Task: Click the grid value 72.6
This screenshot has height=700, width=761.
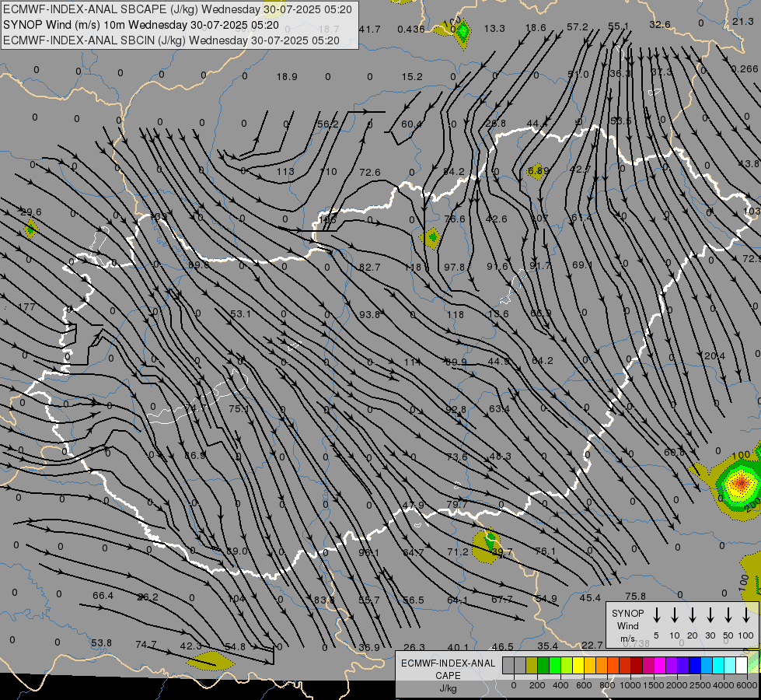Action: (370, 173)
